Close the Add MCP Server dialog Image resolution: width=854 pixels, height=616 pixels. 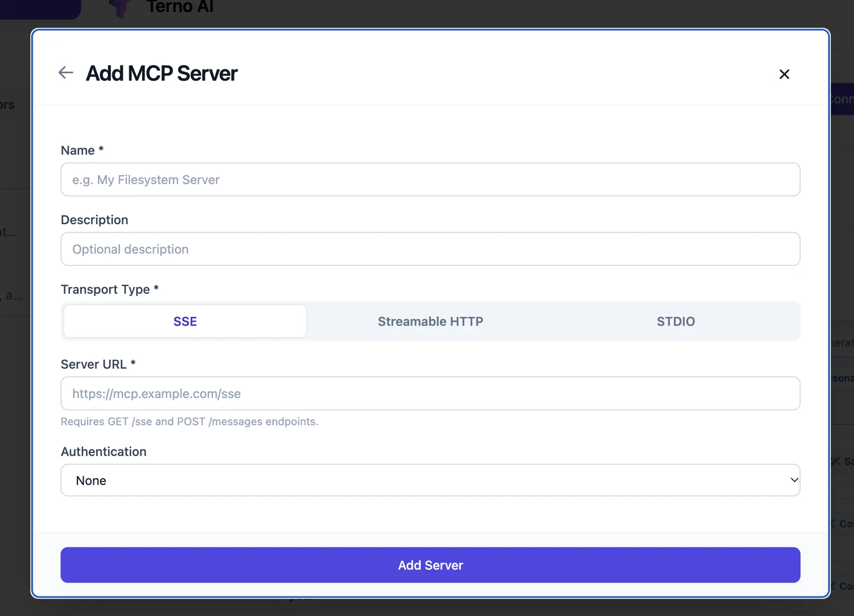784,74
